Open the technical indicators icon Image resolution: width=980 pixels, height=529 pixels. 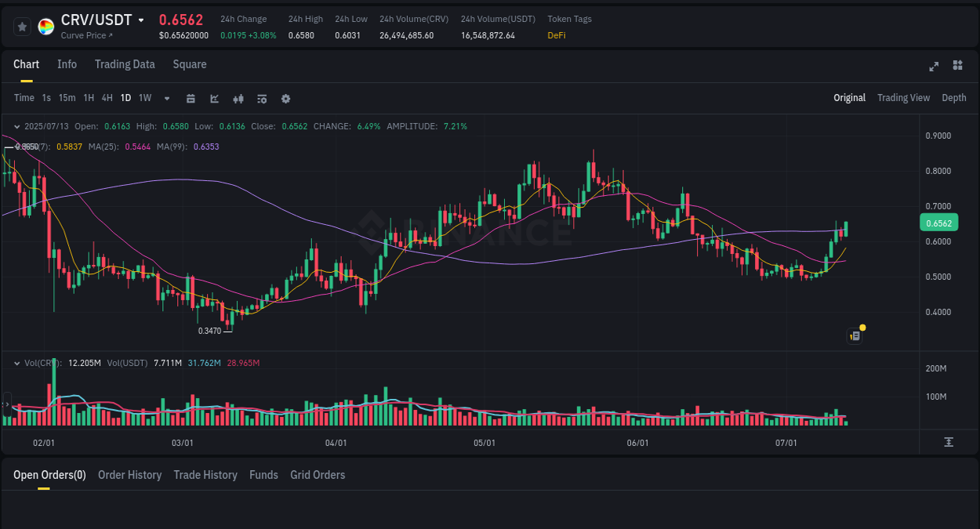[x=238, y=99]
